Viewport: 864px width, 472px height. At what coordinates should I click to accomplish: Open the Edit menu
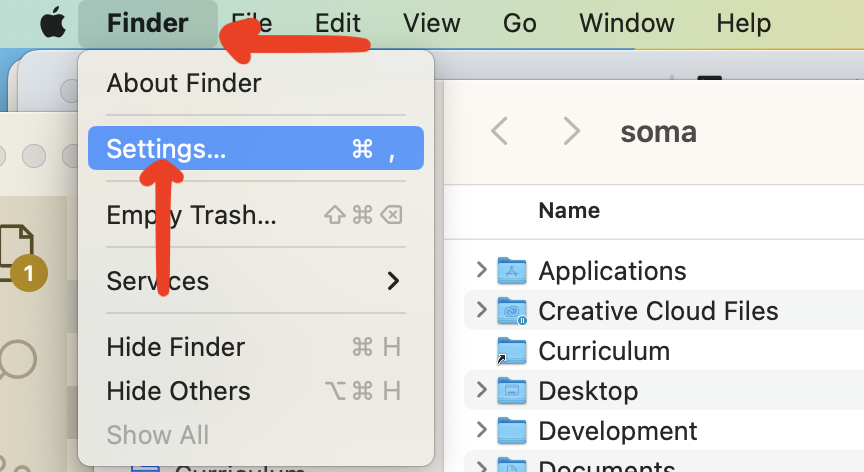[337, 24]
